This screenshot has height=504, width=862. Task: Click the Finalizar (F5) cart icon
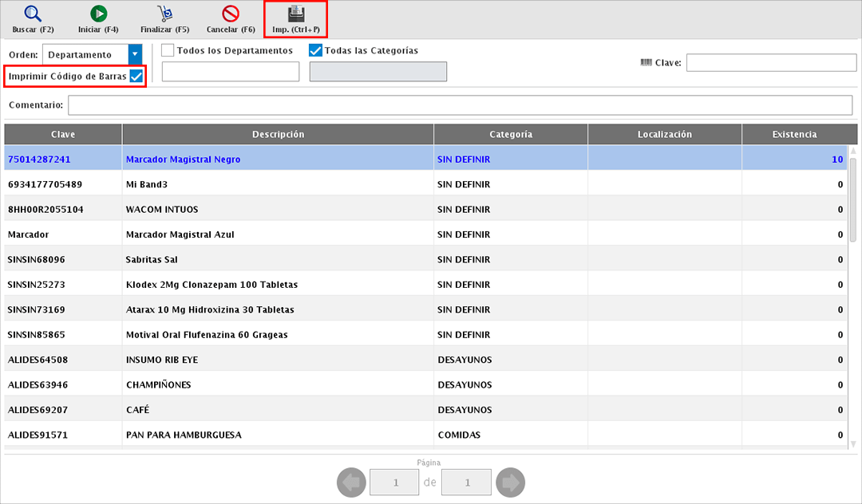[165, 14]
